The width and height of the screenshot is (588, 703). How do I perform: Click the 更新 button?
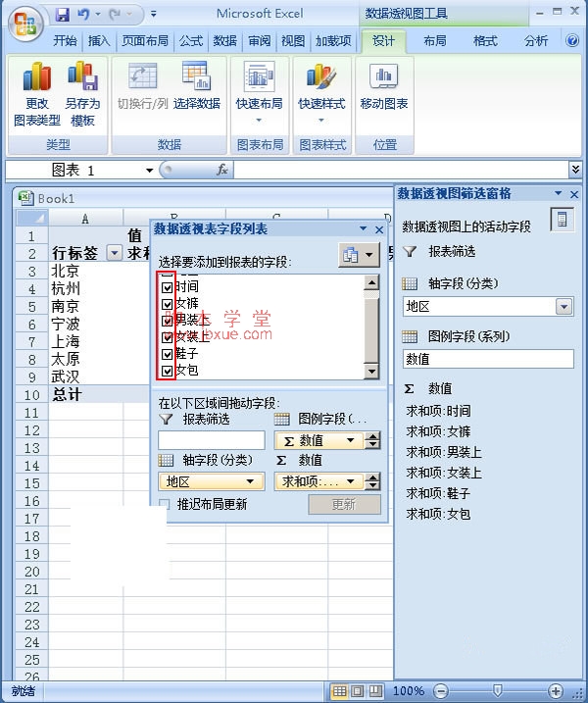[344, 504]
